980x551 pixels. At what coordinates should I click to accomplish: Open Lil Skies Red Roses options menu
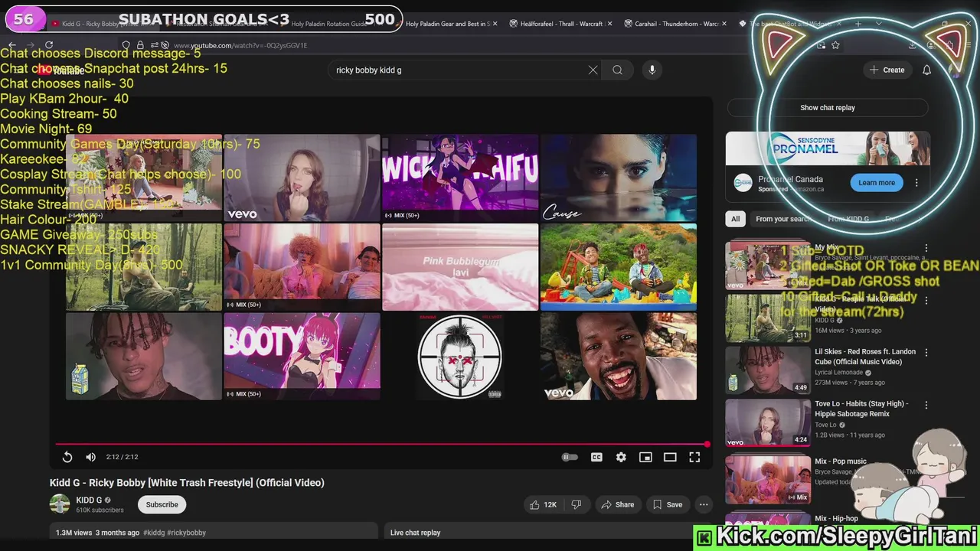click(x=926, y=353)
